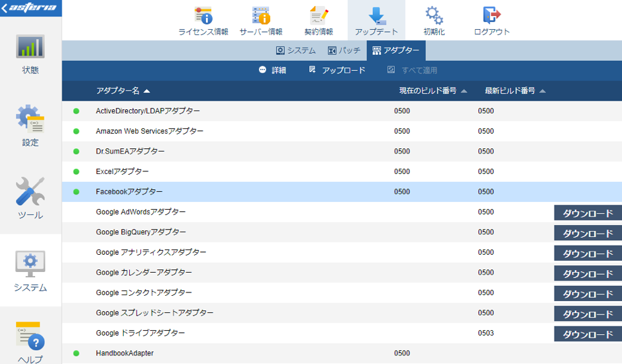Switch to the パッチ tab

click(x=344, y=50)
